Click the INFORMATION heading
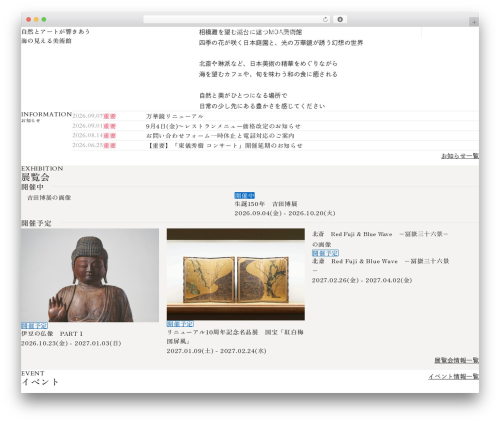500x423 pixels. pos(46,114)
